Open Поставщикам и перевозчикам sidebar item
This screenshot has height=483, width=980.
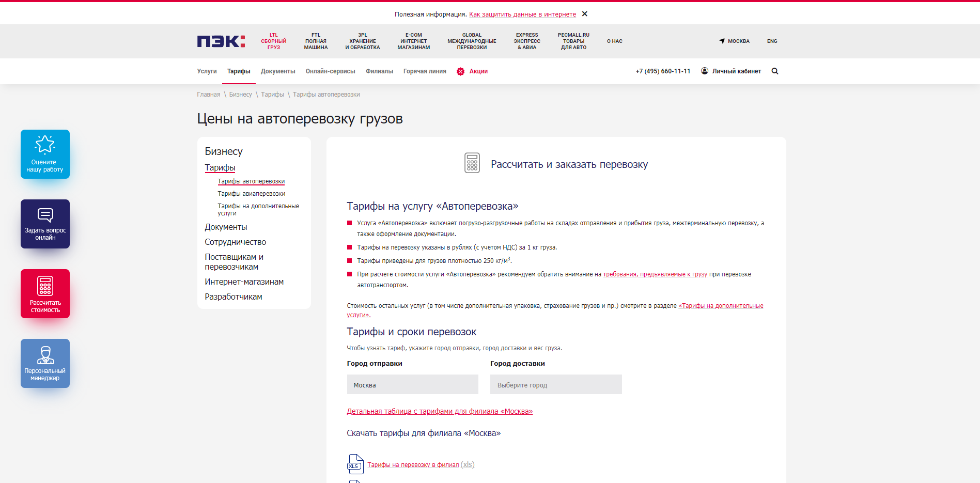click(234, 262)
